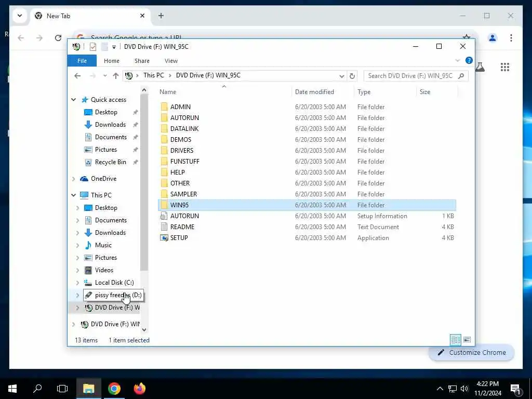The height and width of the screenshot is (399, 532).
Task: Click the navigation pane scrollbar down arrow
Action: 144,329
